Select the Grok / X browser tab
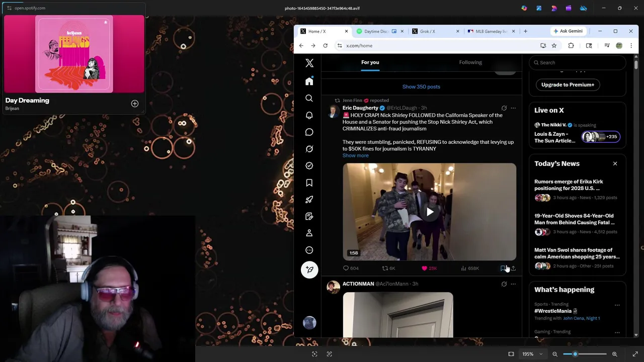The width and height of the screenshot is (644, 362). pos(435,31)
